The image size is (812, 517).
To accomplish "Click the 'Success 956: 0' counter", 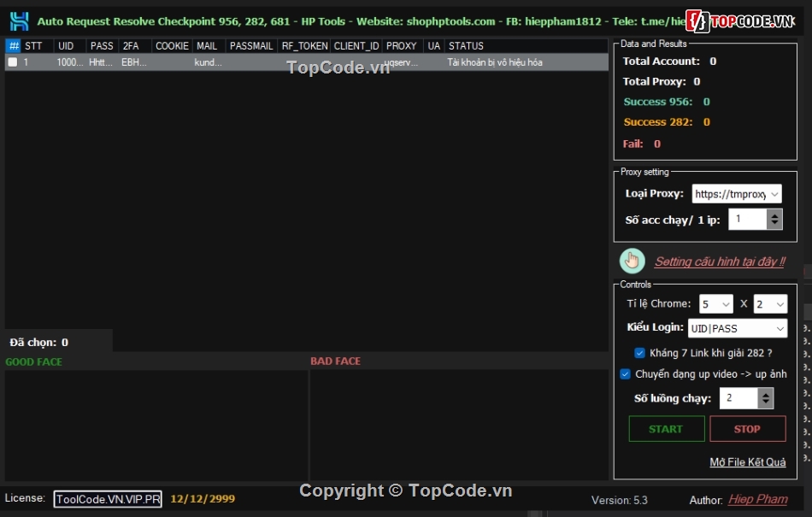I will (667, 102).
